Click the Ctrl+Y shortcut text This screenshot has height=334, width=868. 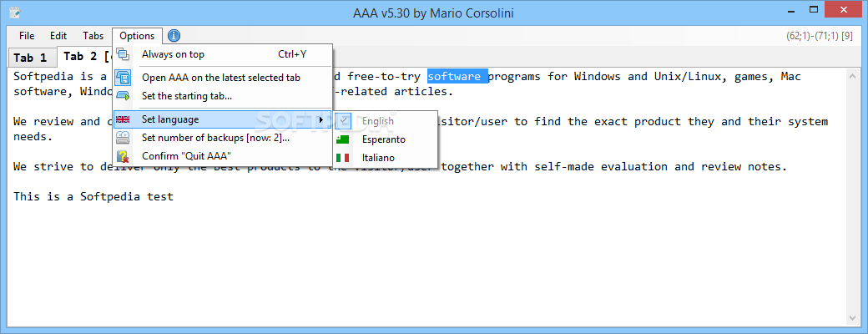pyautogui.click(x=292, y=54)
